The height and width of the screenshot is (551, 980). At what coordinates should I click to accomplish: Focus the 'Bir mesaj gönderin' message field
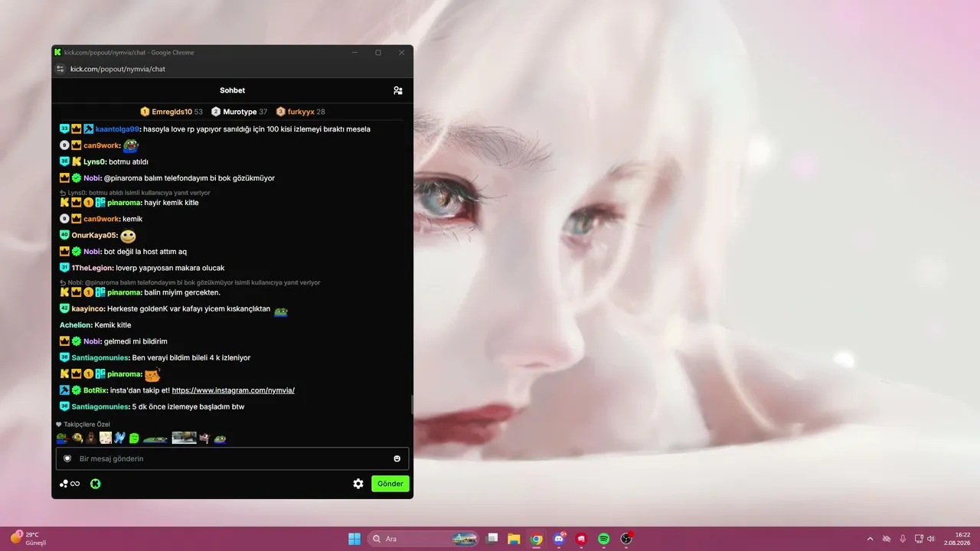(232, 458)
